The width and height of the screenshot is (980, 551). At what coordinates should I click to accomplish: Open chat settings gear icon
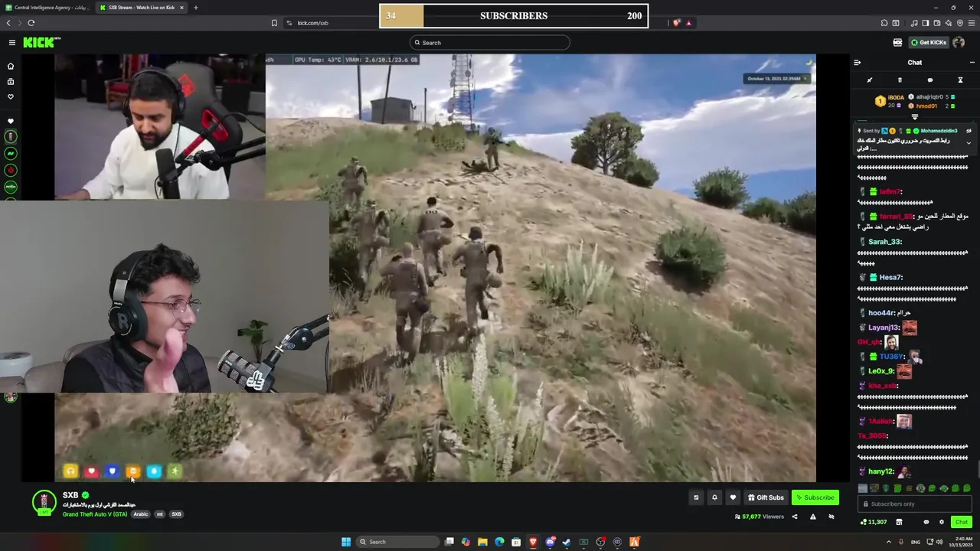[x=942, y=522]
